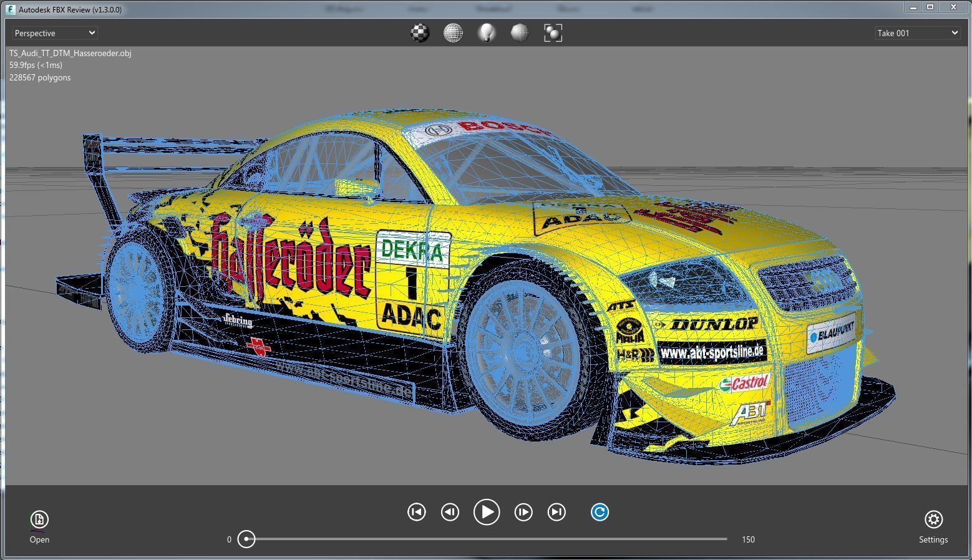This screenshot has width=972, height=560.
Task: Step back one frame
Action: (x=450, y=512)
